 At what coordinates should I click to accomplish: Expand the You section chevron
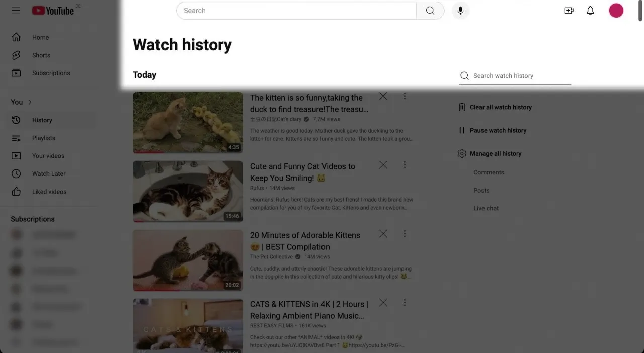click(x=30, y=102)
